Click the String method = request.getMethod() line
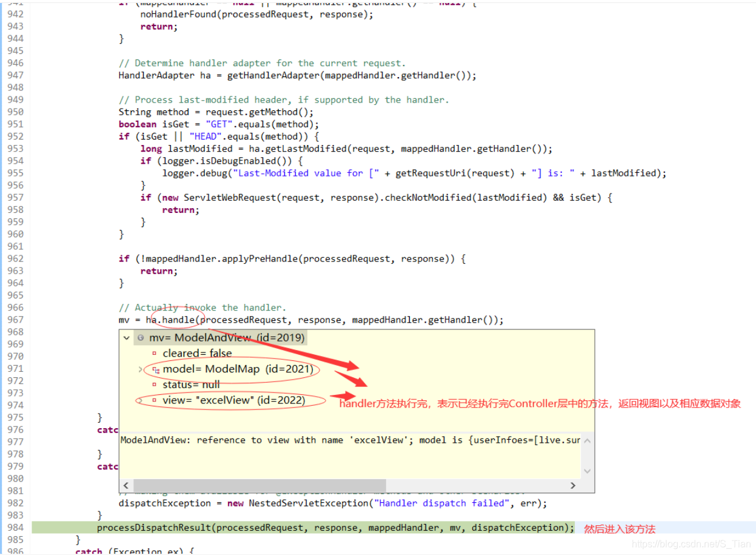756x555 pixels. coord(216,112)
